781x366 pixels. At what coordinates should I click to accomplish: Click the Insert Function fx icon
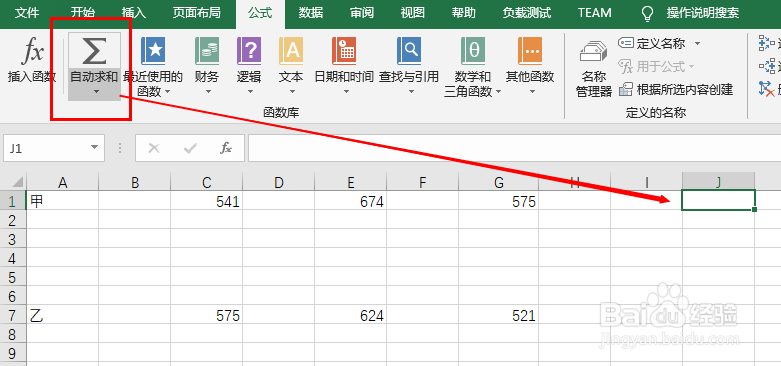pyautogui.click(x=33, y=52)
